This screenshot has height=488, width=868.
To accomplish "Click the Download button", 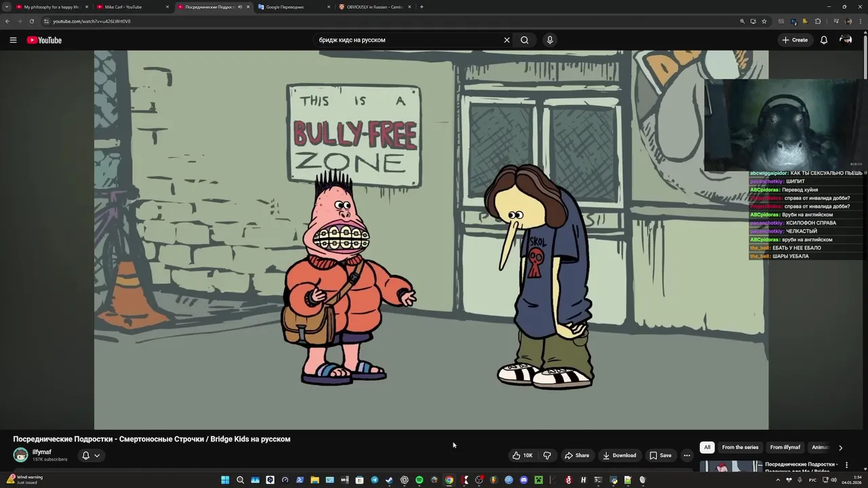I will tap(619, 455).
